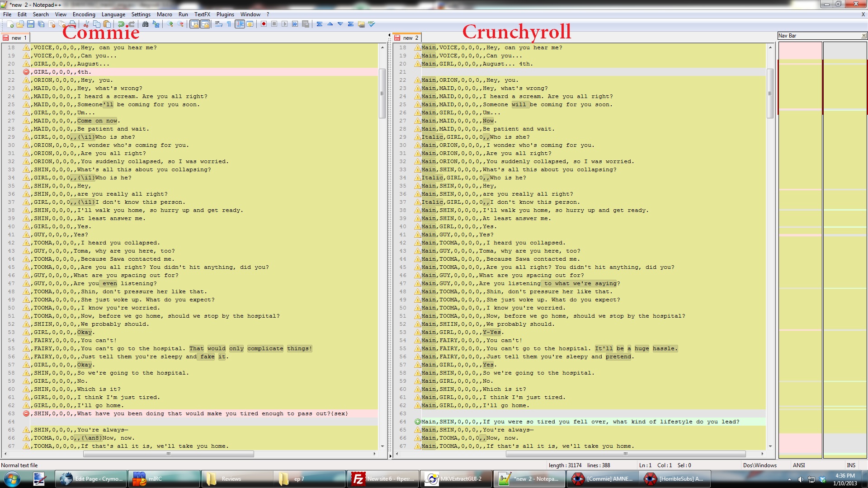Open the TextFX menu
868x488 pixels.
[202, 14]
